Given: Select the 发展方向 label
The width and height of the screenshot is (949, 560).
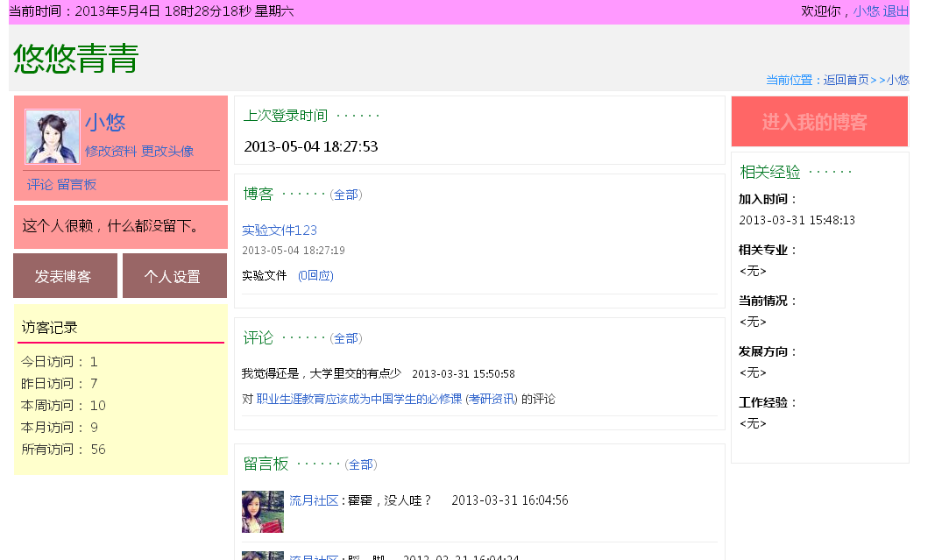Looking at the screenshot, I should tap(768, 351).
